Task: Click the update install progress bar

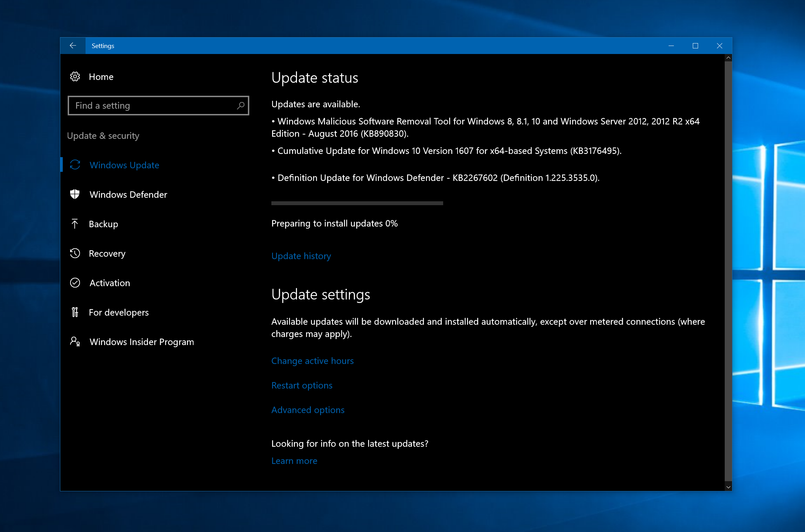Action: [357, 203]
